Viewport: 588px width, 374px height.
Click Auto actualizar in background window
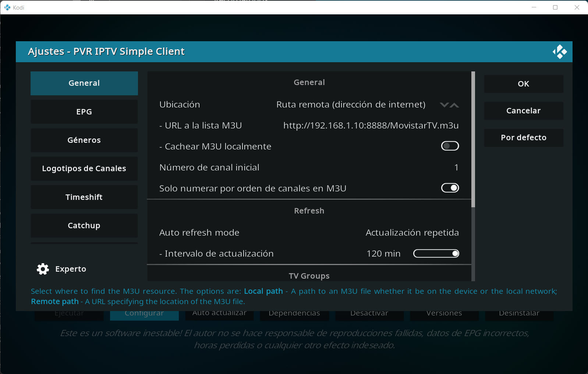click(x=219, y=315)
